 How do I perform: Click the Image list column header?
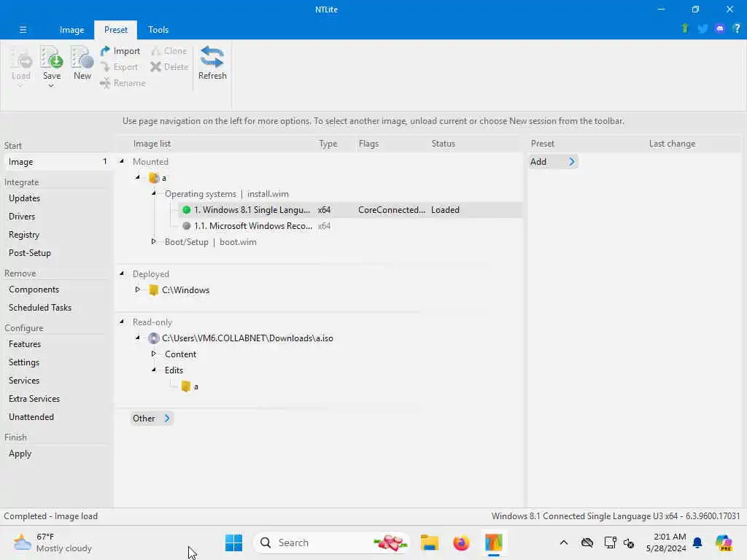(x=152, y=144)
